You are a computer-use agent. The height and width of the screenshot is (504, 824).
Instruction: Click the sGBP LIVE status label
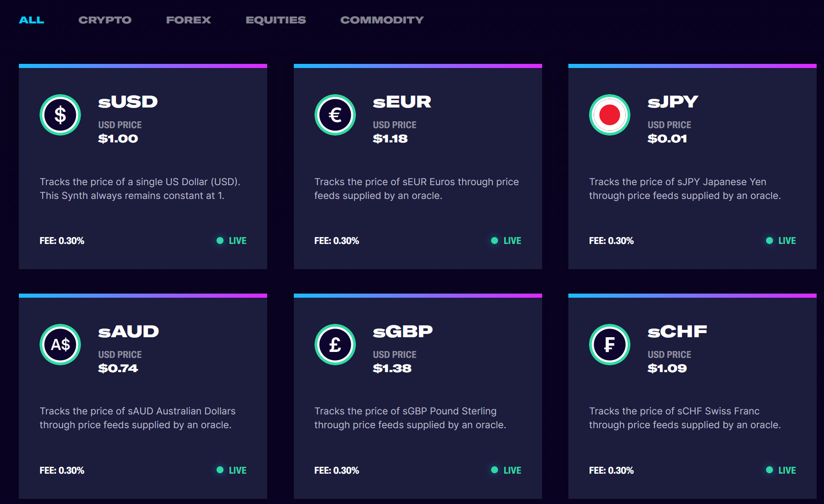pos(512,470)
